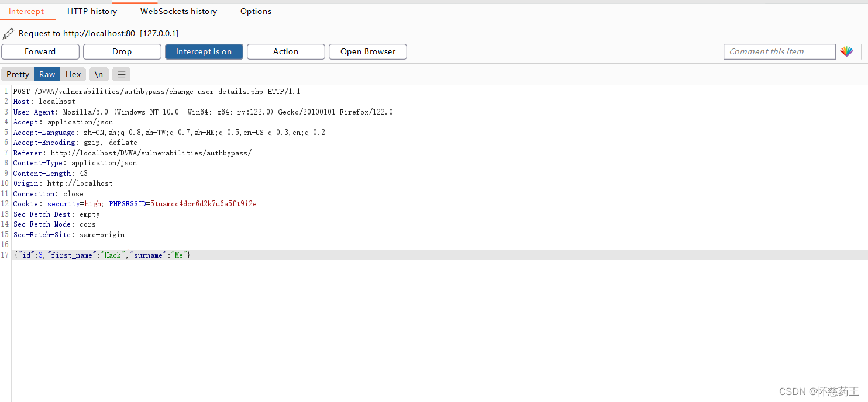The width and height of the screenshot is (868, 402).
Task: Open the Action menu button
Action: coord(285,51)
